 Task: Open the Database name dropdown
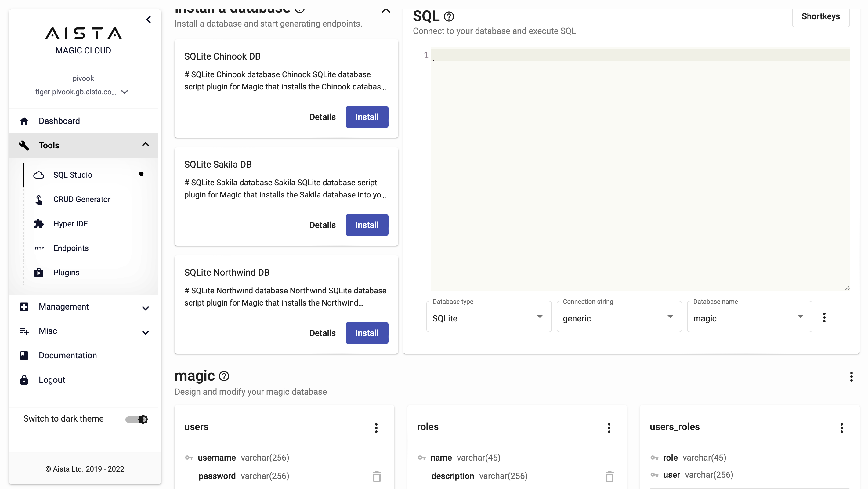point(749,317)
